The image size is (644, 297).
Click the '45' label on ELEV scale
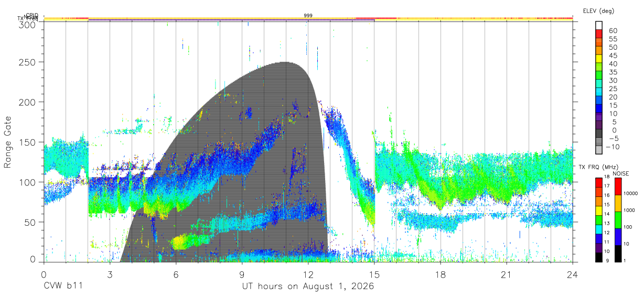click(613, 56)
